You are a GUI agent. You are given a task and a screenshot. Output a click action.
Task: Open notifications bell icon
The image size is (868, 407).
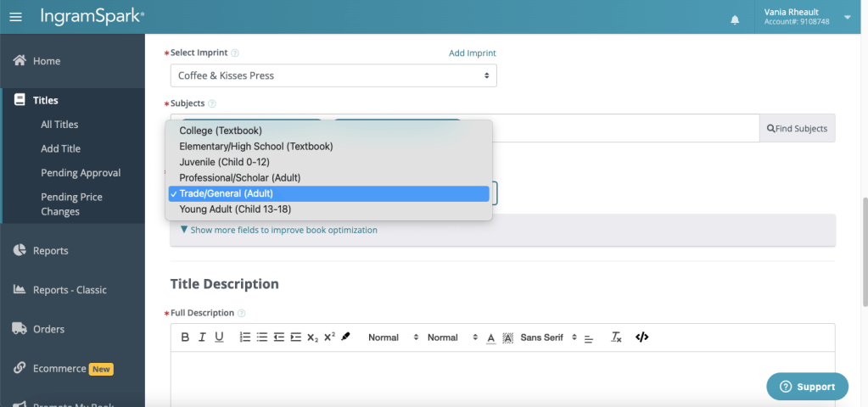(735, 20)
